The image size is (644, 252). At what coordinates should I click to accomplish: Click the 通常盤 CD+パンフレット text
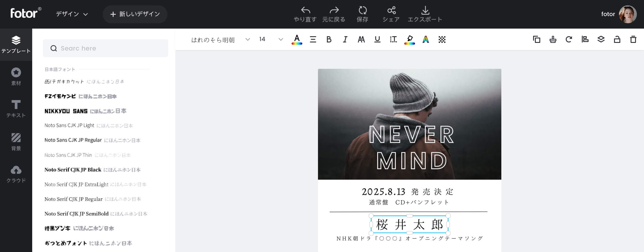(x=409, y=202)
